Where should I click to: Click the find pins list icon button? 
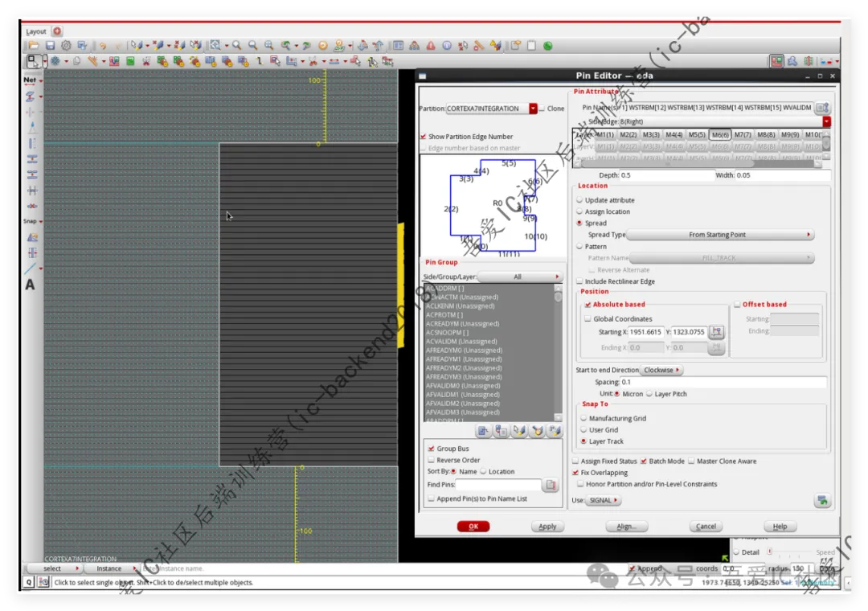(x=551, y=485)
